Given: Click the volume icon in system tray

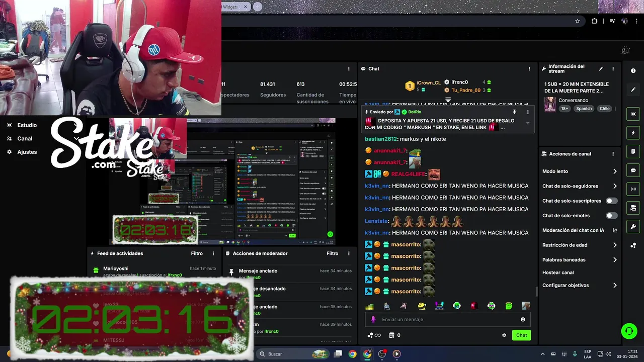Looking at the screenshot, I should tap(608, 354).
